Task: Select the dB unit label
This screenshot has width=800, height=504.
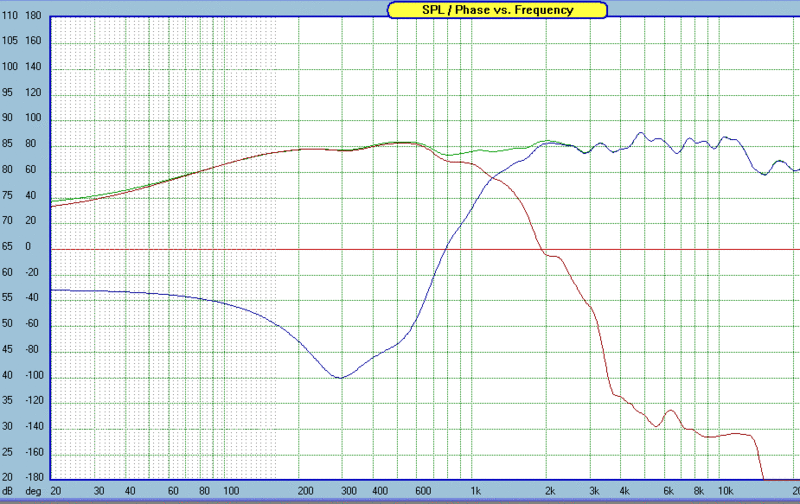Action: point(7,491)
